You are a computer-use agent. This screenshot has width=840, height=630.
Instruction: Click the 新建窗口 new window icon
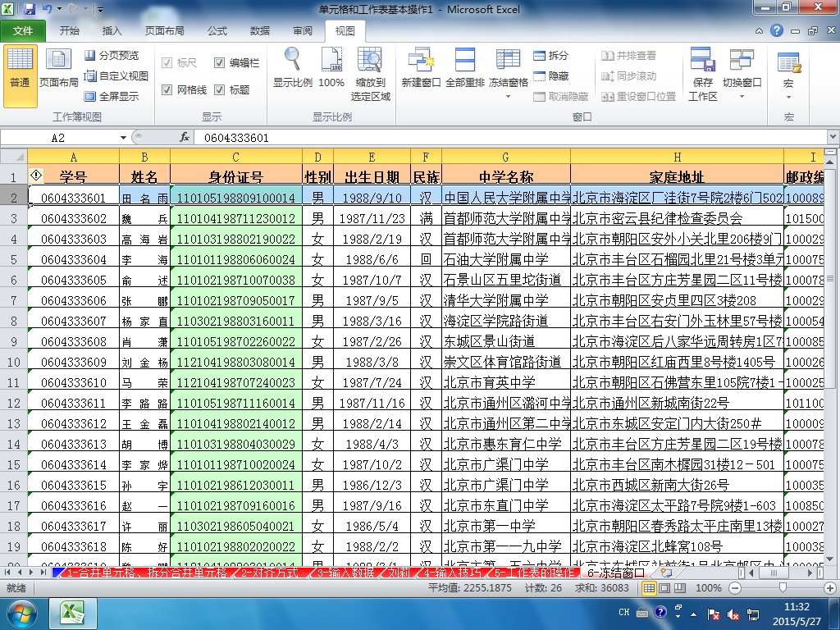[421, 60]
